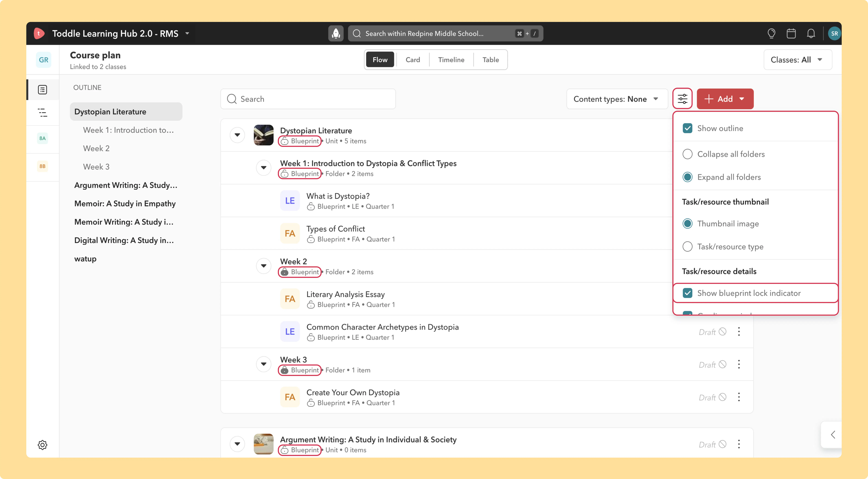Screen dimensions: 868x479
Task: Open the settings gear in sidebar
Action: [42, 445]
